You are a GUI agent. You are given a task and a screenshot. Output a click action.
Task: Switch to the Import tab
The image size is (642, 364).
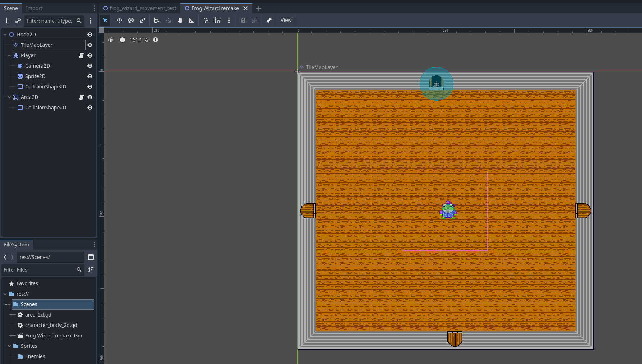tap(34, 8)
